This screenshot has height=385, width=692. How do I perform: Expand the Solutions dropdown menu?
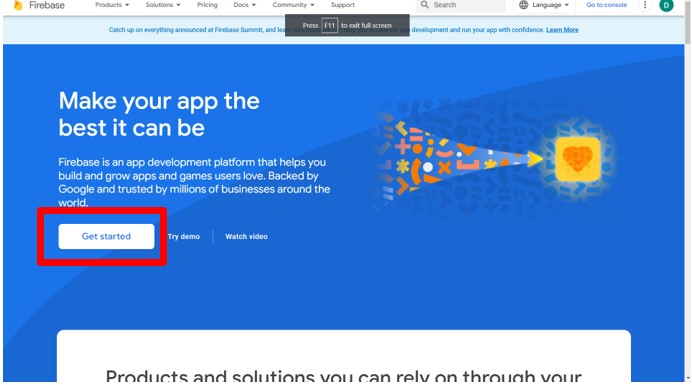(x=163, y=5)
